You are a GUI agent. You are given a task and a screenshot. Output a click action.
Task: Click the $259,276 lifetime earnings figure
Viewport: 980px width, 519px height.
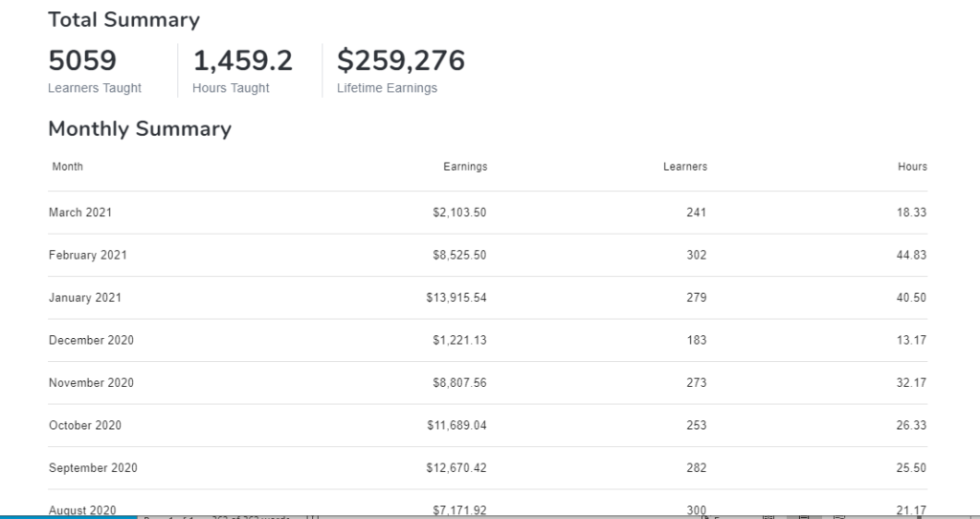click(401, 61)
